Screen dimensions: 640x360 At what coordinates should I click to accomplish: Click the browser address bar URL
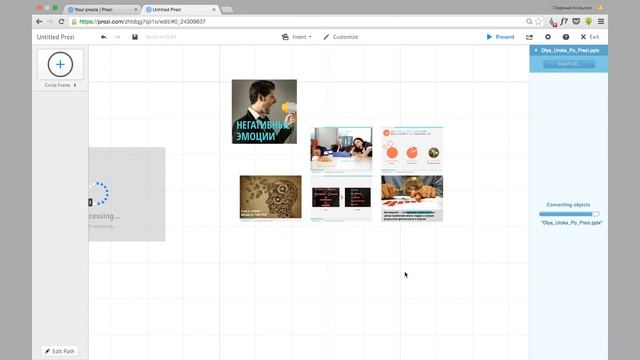coord(142,22)
